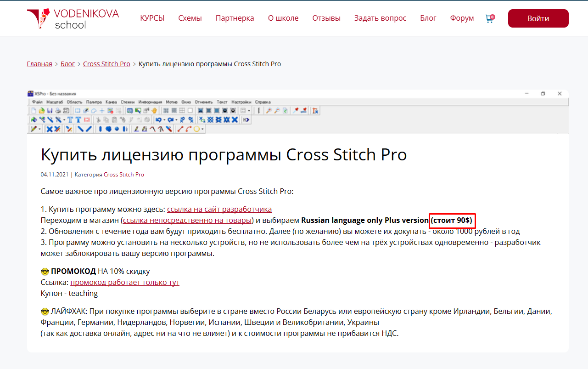Click the промокод работает только тут link
The width and height of the screenshot is (588, 369).
pyautogui.click(x=124, y=282)
